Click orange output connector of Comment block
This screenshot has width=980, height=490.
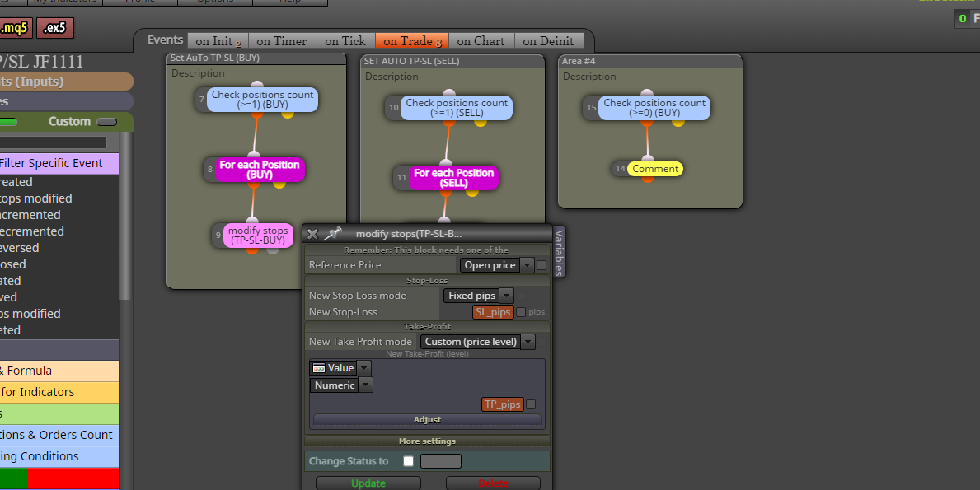pyautogui.click(x=648, y=178)
